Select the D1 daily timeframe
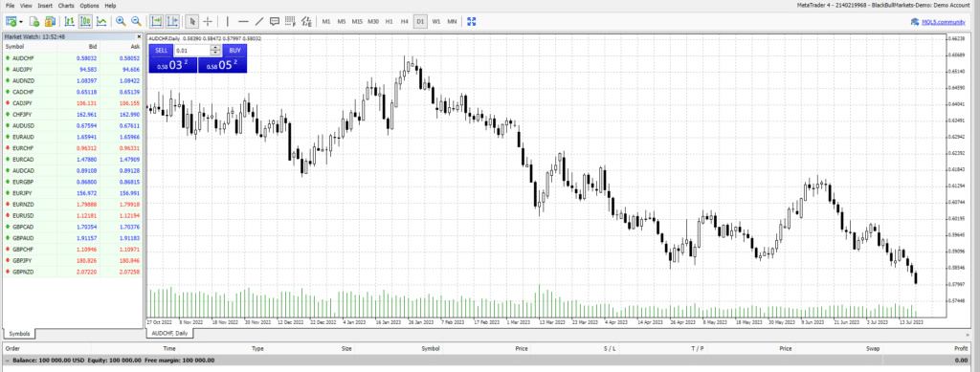Viewport: 980px width, 372px height. [x=420, y=21]
